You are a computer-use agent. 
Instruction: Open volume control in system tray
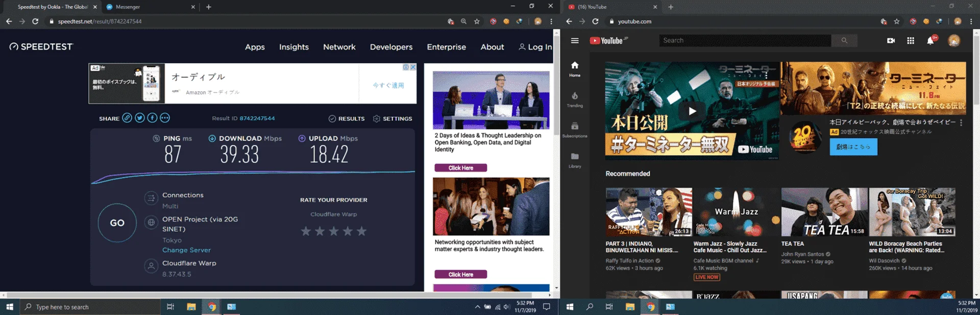click(507, 307)
